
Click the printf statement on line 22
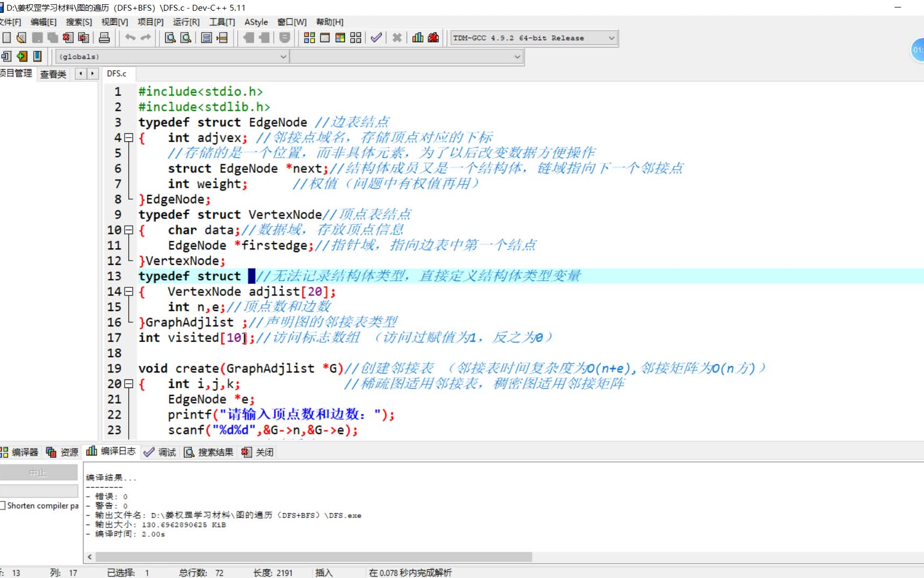[x=281, y=415]
